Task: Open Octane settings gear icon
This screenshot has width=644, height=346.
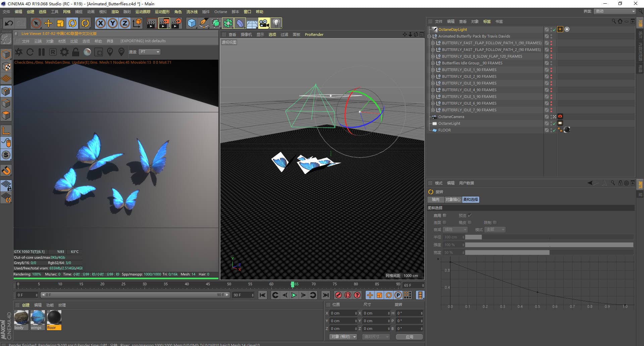Action: [64, 52]
